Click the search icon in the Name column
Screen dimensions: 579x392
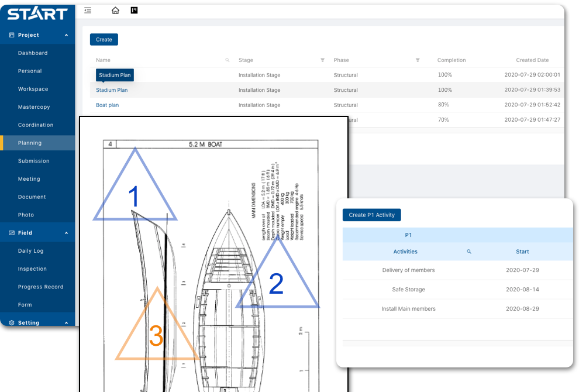[x=228, y=60]
